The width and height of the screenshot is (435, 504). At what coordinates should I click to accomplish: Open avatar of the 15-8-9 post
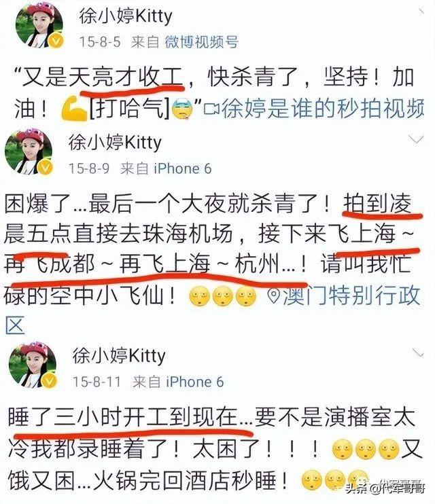29,151
